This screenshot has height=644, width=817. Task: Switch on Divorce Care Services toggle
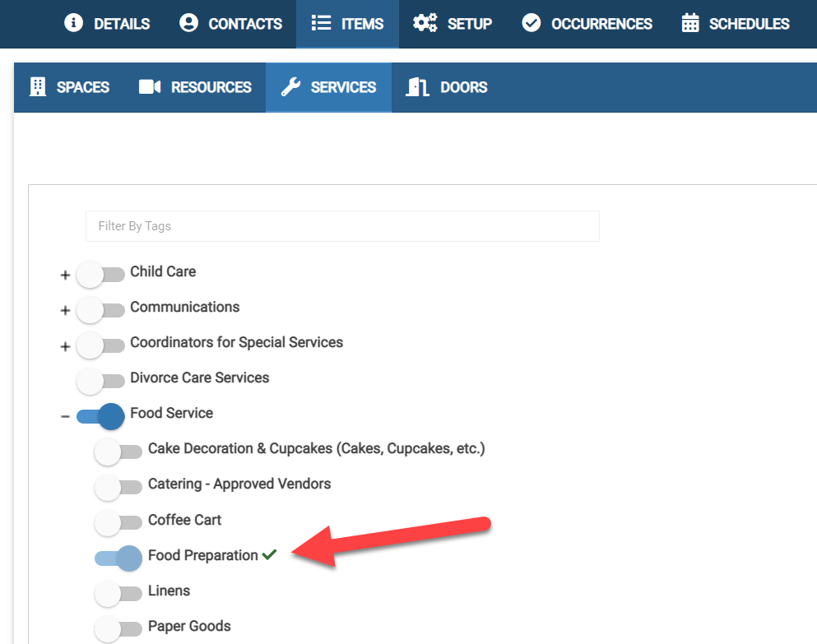pos(100,381)
